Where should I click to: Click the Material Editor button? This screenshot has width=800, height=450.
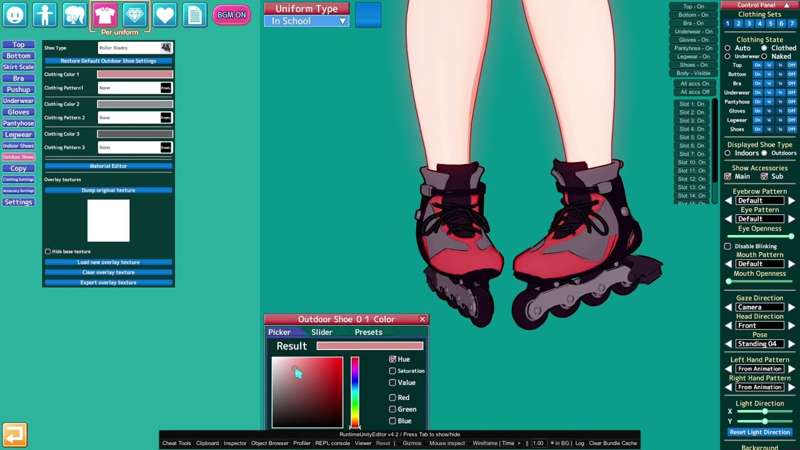coord(108,166)
